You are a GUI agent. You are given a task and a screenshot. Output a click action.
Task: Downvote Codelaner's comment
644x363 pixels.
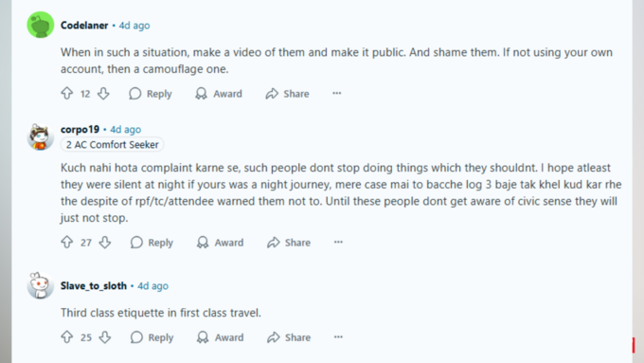coord(103,93)
